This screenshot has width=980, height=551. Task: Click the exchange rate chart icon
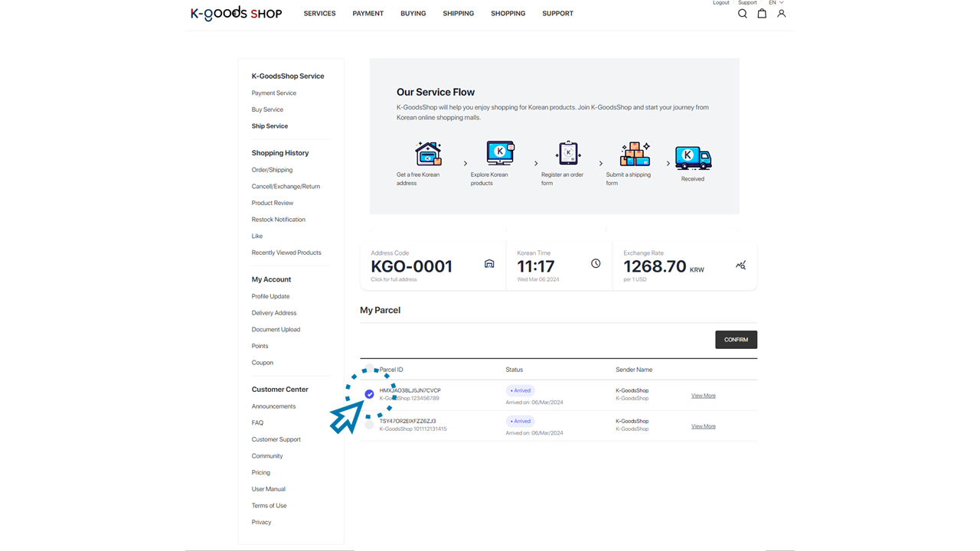pyautogui.click(x=740, y=265)
